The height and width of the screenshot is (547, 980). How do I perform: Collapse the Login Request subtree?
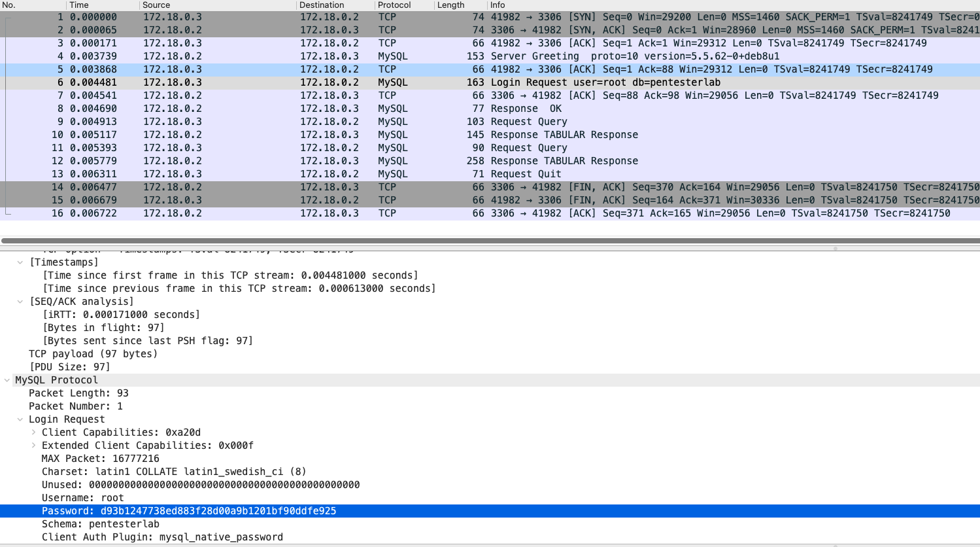click(x=20, y=419)
